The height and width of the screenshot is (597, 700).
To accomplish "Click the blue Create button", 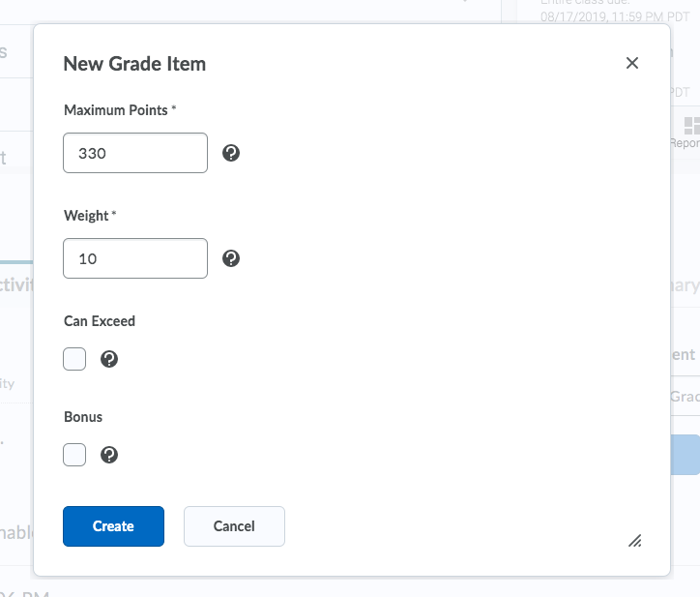I will pos(113,526).
